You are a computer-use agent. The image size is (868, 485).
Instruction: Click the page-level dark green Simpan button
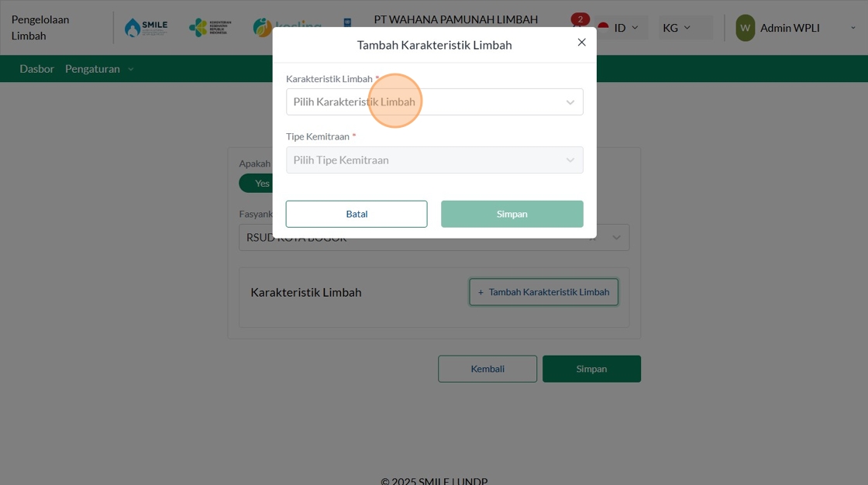coord(591,369)
